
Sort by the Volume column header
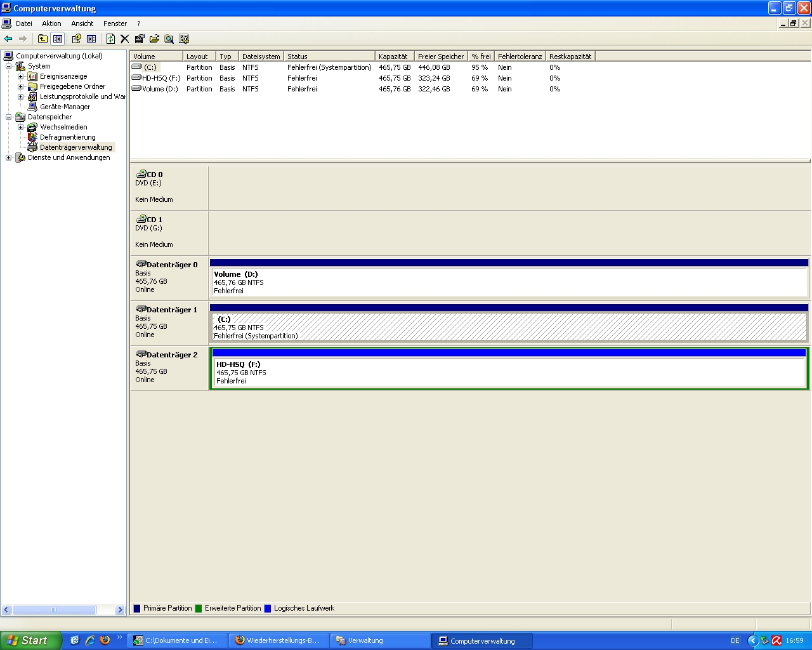pyautogui.click(x=156, y=56)
